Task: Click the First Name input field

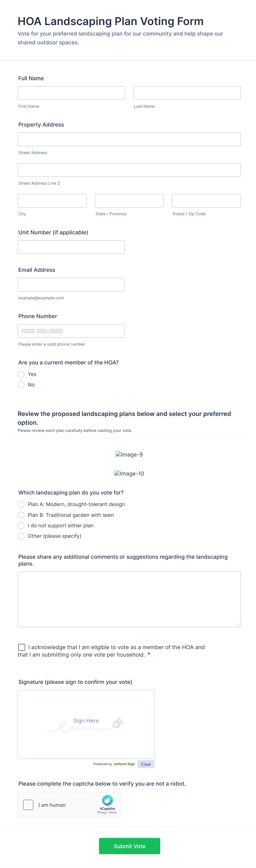Action: tap(71, 93)
